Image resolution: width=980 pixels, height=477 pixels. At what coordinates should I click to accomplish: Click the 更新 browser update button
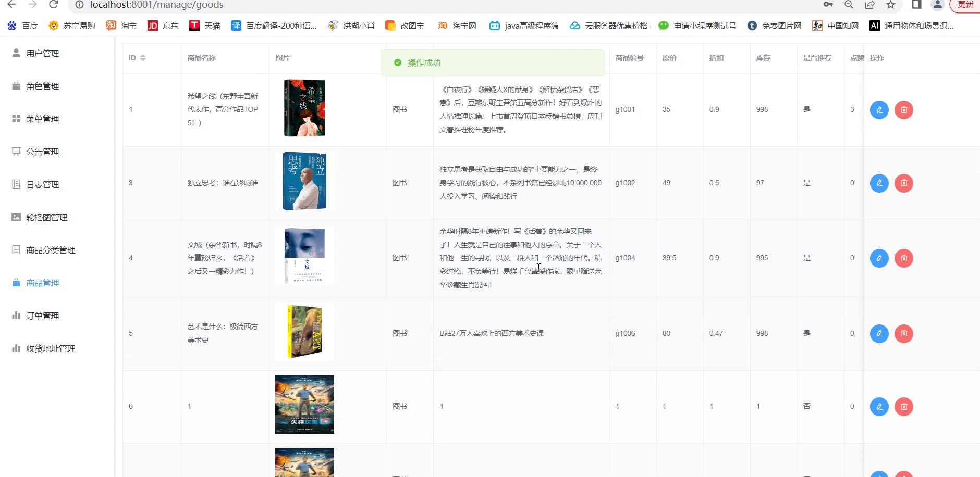point(965,5)
